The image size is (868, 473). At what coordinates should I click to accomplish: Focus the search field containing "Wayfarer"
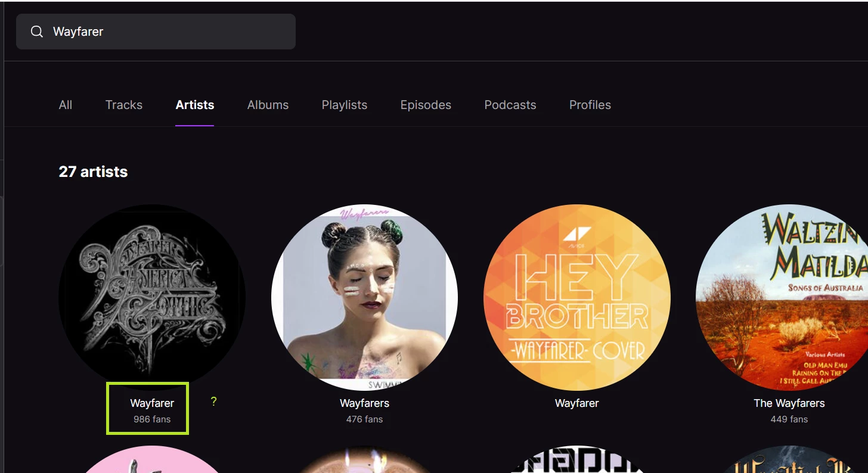point(156,32)
